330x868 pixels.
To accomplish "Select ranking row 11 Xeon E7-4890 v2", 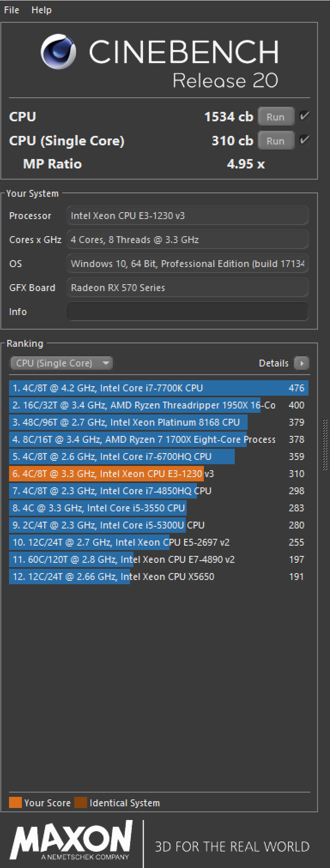I will pyautogui.click(x=159, y=559).
